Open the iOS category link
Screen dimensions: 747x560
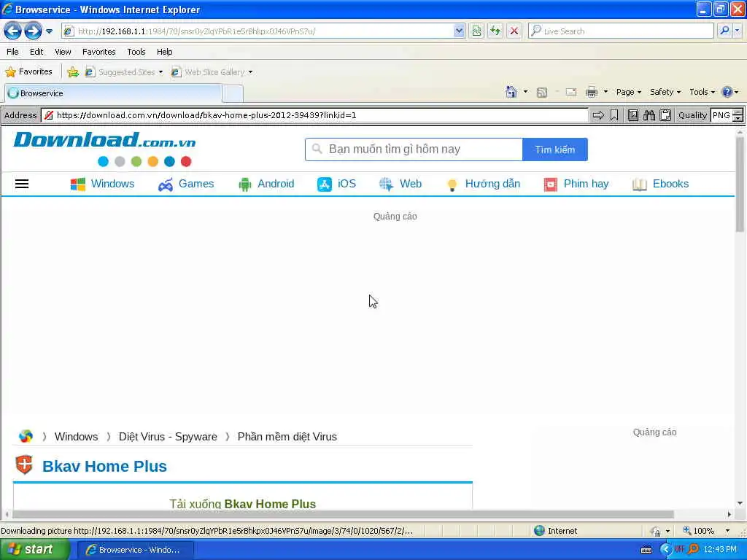(x=336, y=184)
